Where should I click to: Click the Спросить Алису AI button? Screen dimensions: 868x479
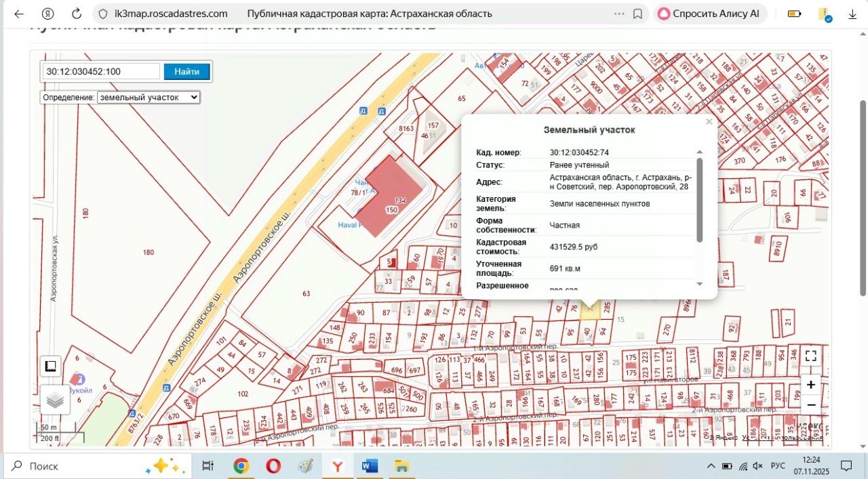(709, 14)
